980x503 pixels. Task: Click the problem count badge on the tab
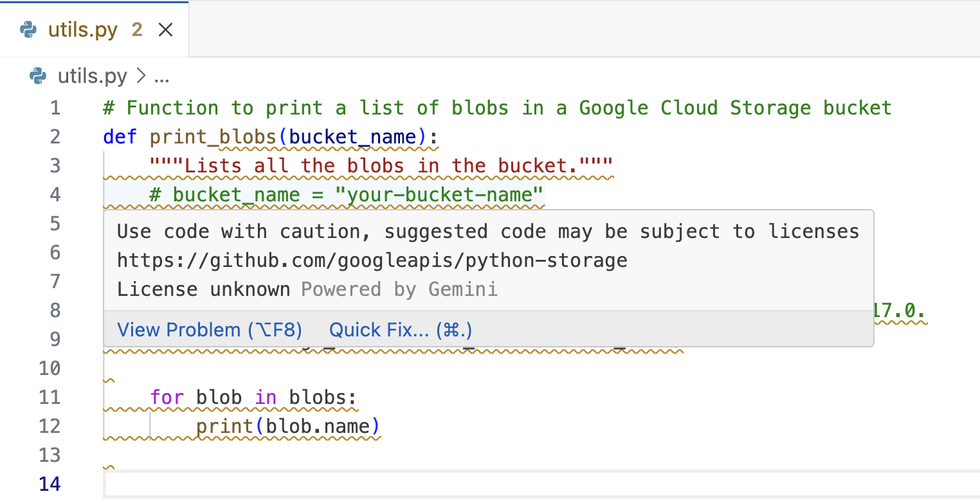[137, 30]
